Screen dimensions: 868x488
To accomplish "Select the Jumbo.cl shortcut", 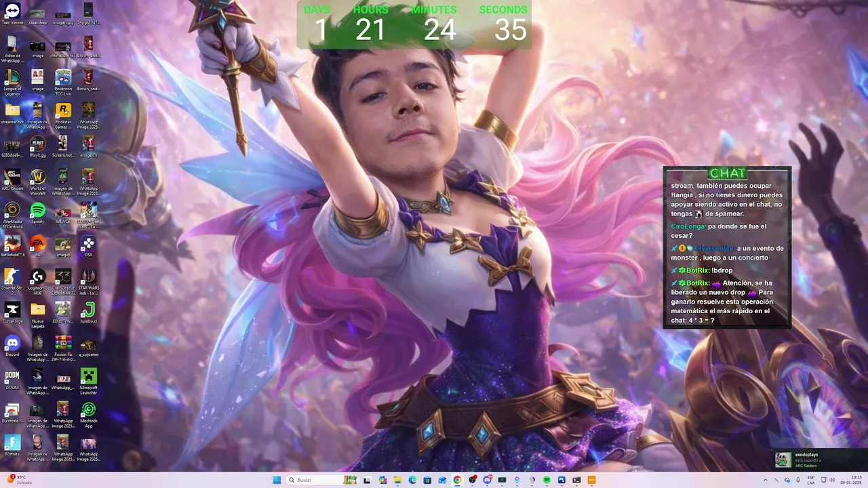I will tap(89, 312).
